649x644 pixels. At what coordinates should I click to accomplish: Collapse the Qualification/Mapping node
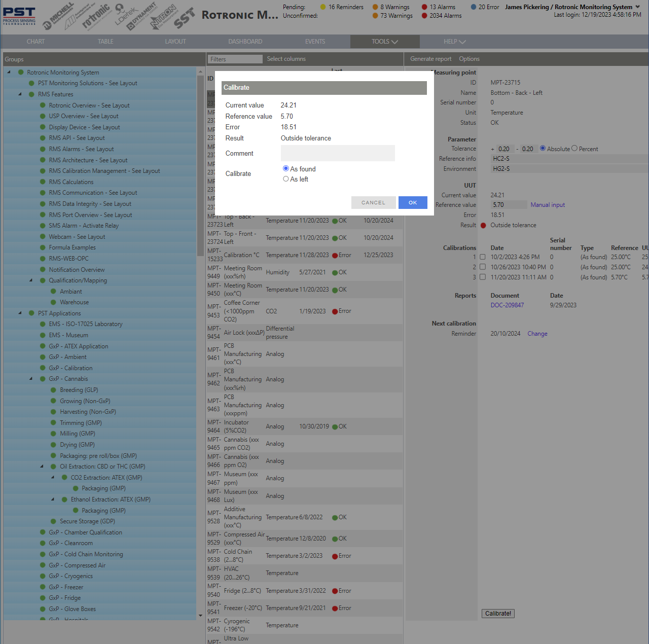coord(31,280)
